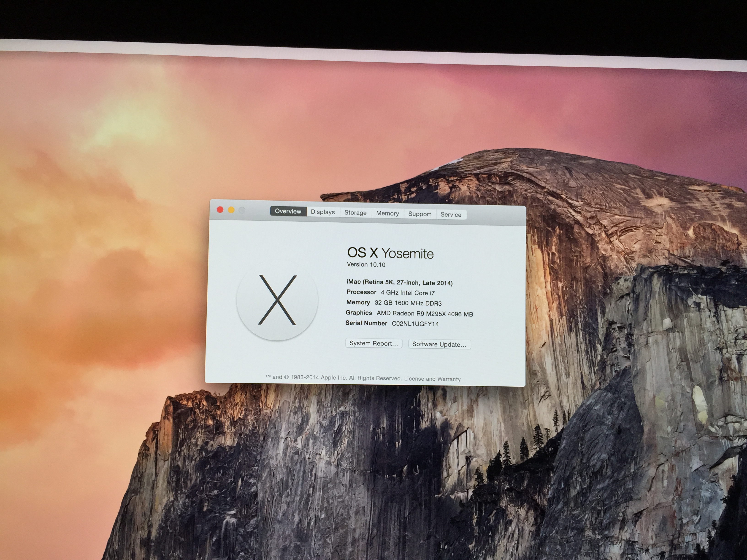Click the AMD Radeon R9 graphics line
747x560 pixels.
[425, 314]
